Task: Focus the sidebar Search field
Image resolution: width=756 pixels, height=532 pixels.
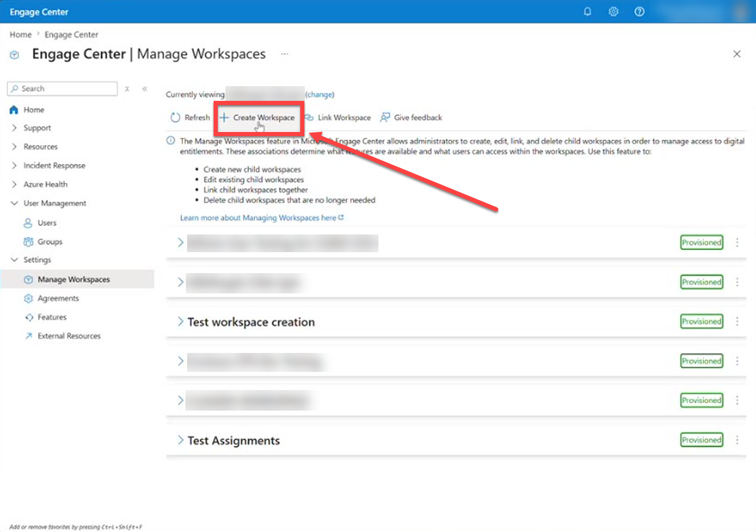Action: pos(62,89)
